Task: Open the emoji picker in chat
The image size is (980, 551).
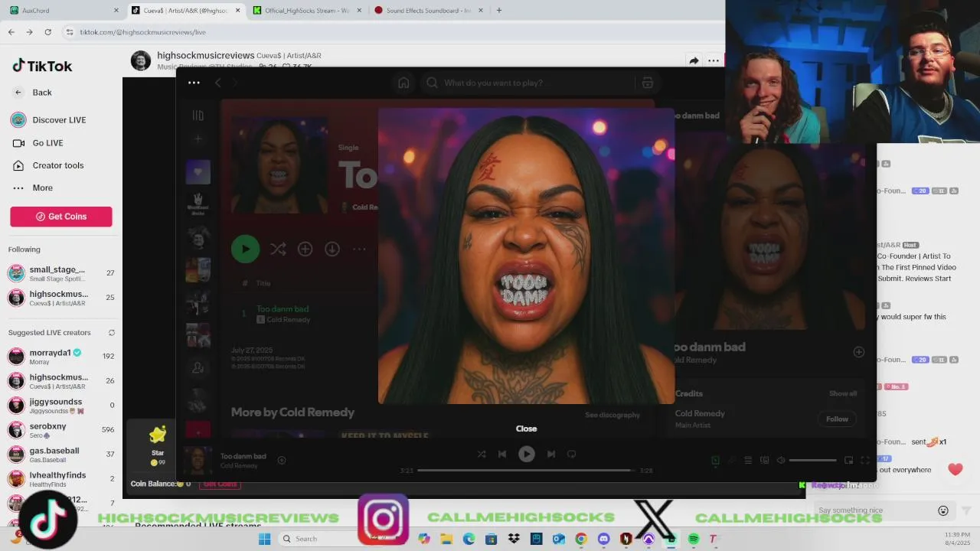Action: pyautogui.click(x=943, y=510)
